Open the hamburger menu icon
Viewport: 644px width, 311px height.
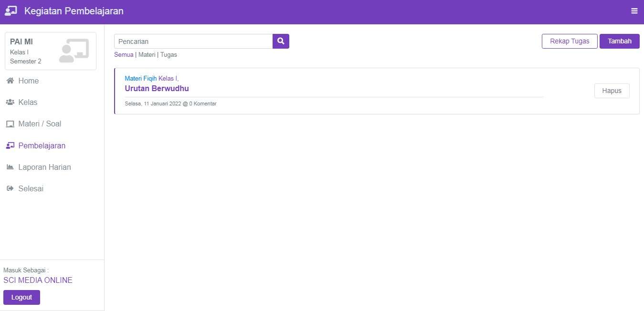tap(634, 11)
